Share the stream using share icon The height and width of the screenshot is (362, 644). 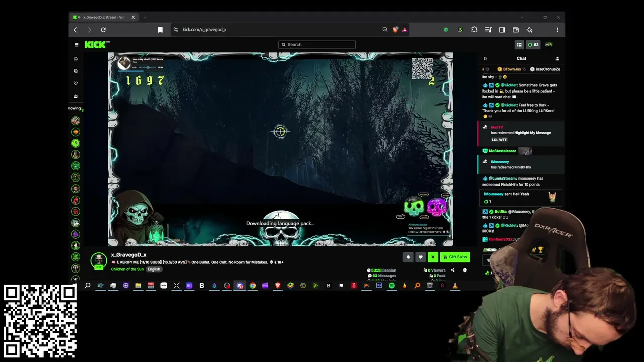[x=452, y=270]
